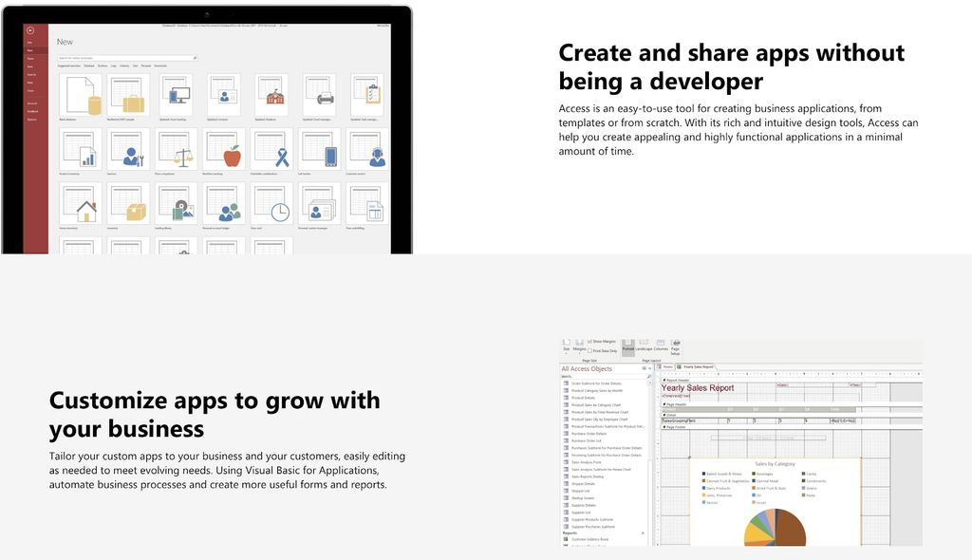Click the online templates search box
The image size is (972, 560).
coord(128,57)
